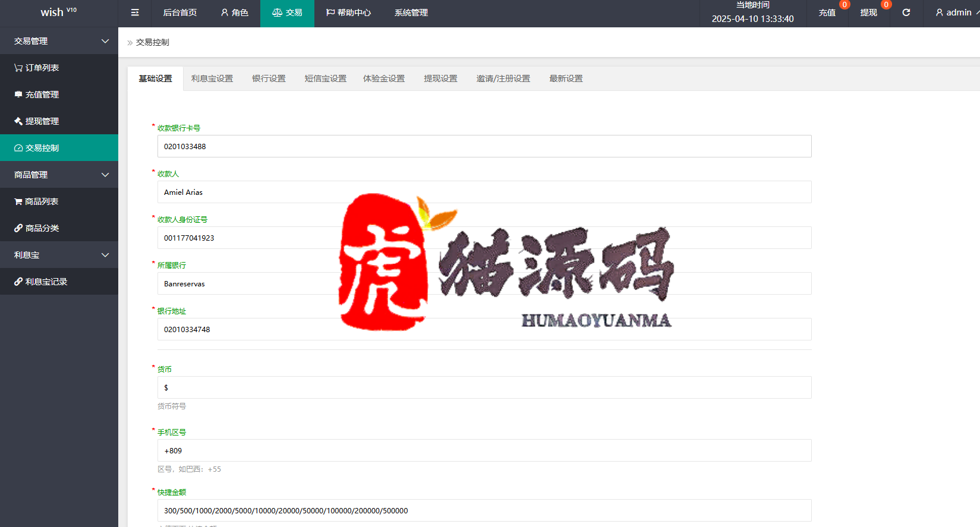Click the 角色 person icon in top menu
980x527 pixels.
[x=225, y=12]
